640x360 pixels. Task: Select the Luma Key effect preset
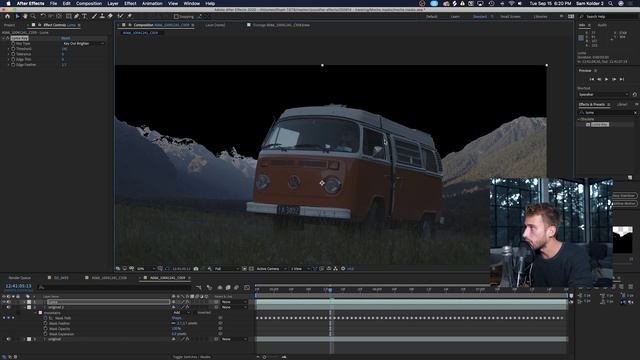[x=600, y=124]
